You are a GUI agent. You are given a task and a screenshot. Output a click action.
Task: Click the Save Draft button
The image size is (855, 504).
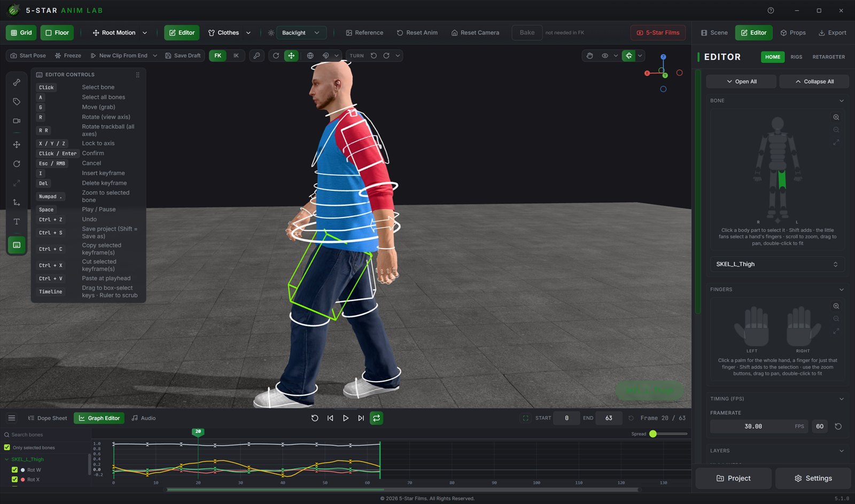point(183,56)
